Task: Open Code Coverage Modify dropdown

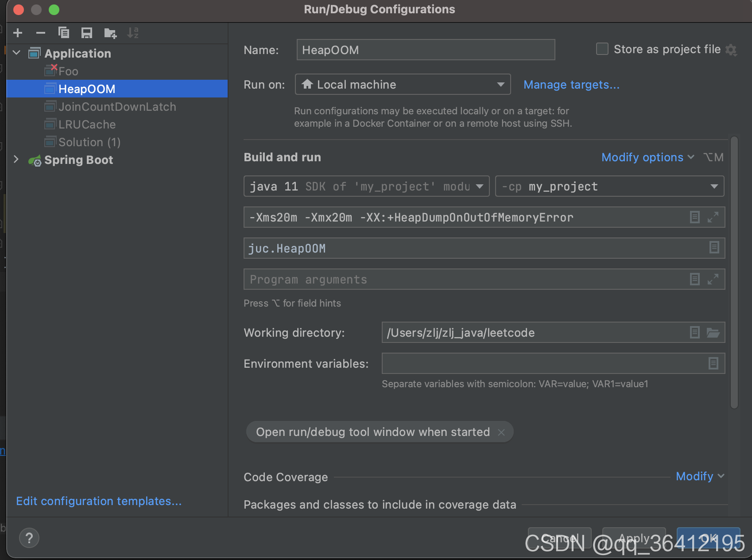Action: 700,476
